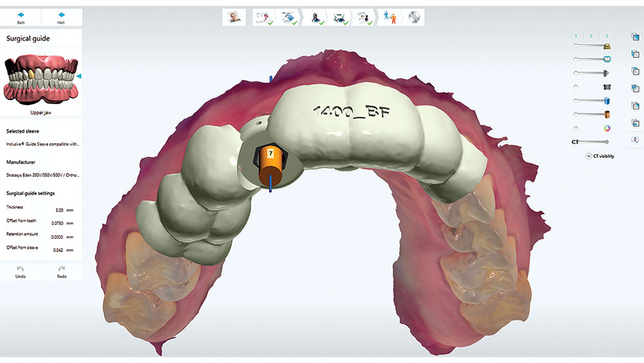Image resolution: width=644 pixels, height=363 pixels.
Task: Undo the last surgical guide change
Action: click(21, 272)
